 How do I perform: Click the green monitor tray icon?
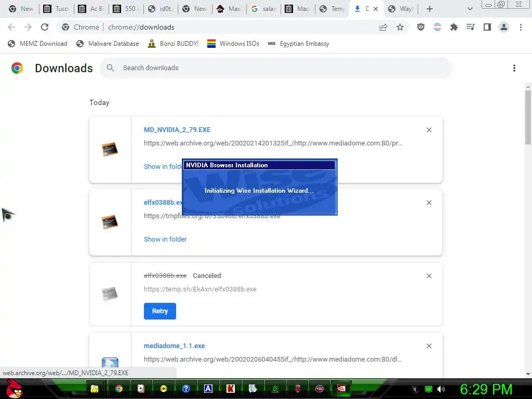click(429, 389)
